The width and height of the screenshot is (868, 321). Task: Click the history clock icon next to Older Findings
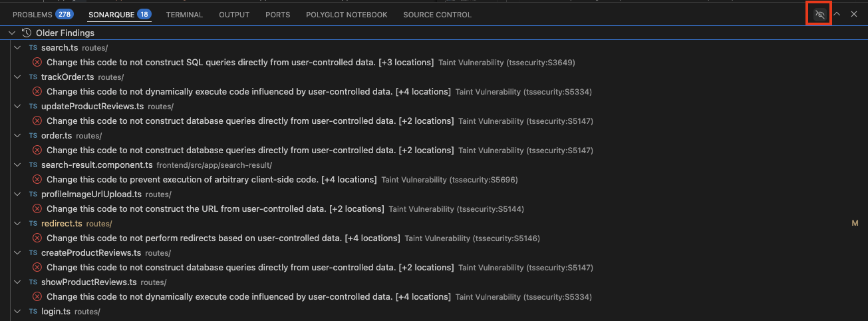pyautogui.click(x=27, y=33)
